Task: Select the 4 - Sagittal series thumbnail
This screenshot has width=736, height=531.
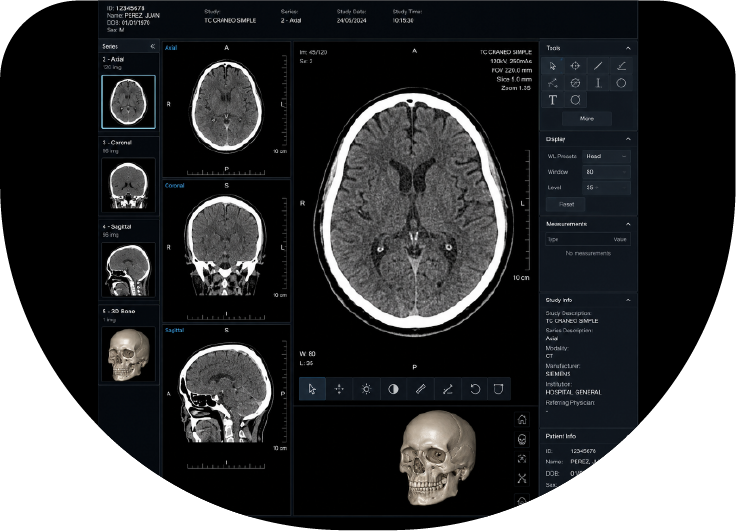Action: pyautogui.click(x=128, y=270)
